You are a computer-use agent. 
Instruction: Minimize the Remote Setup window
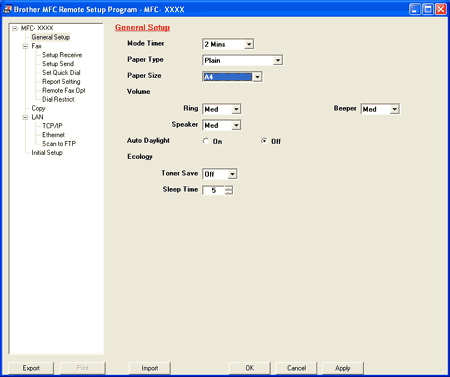(415, 9)
